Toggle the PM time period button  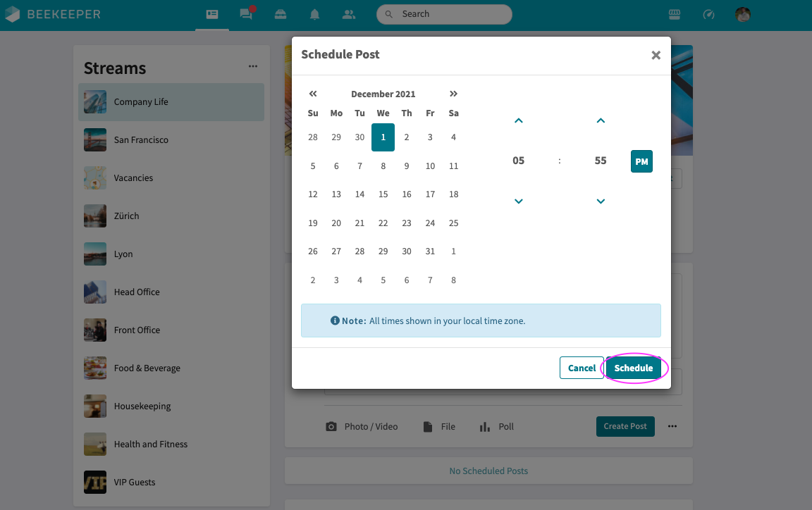(x=641, y=161)
